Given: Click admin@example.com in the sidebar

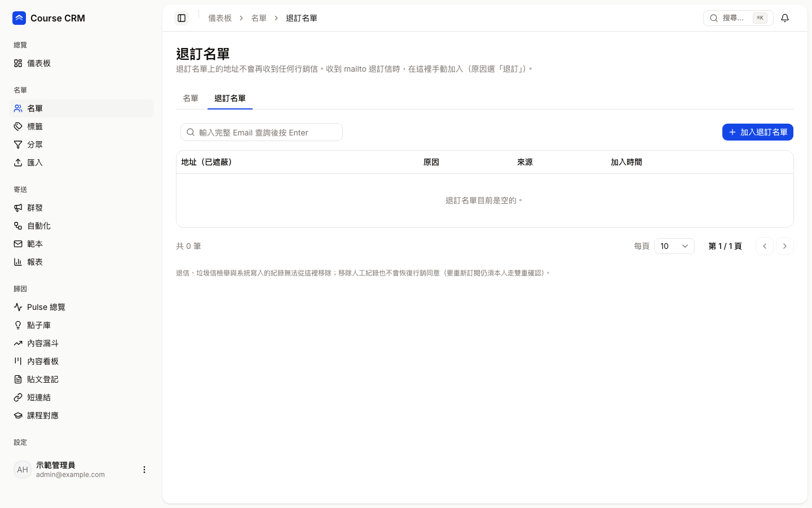Looking at the screenshot, I should [x=70, y=475].
